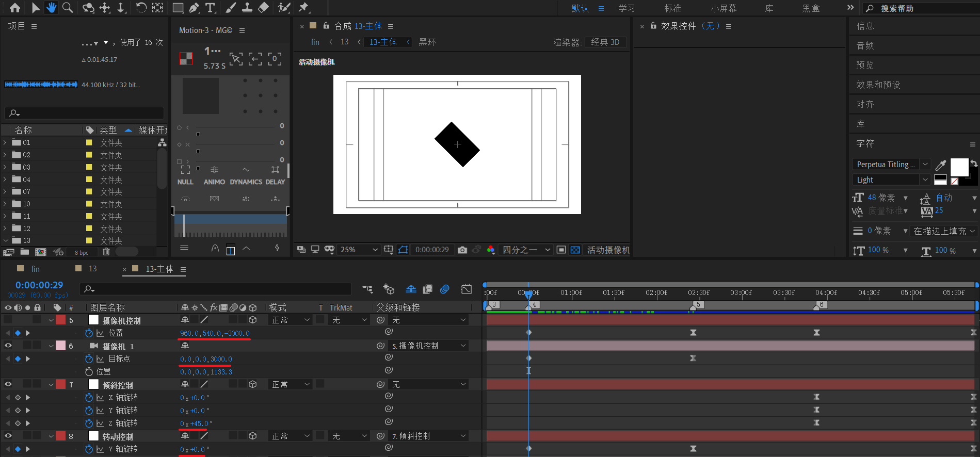Collapse folder 13 in project panel
980x457 pixels.
(5, 240)
